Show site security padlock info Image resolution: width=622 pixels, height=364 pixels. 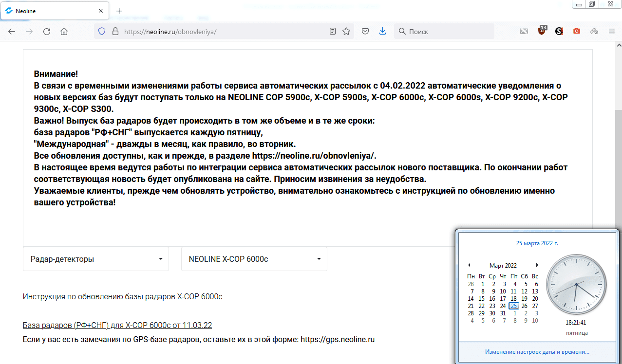click(115, 31)
